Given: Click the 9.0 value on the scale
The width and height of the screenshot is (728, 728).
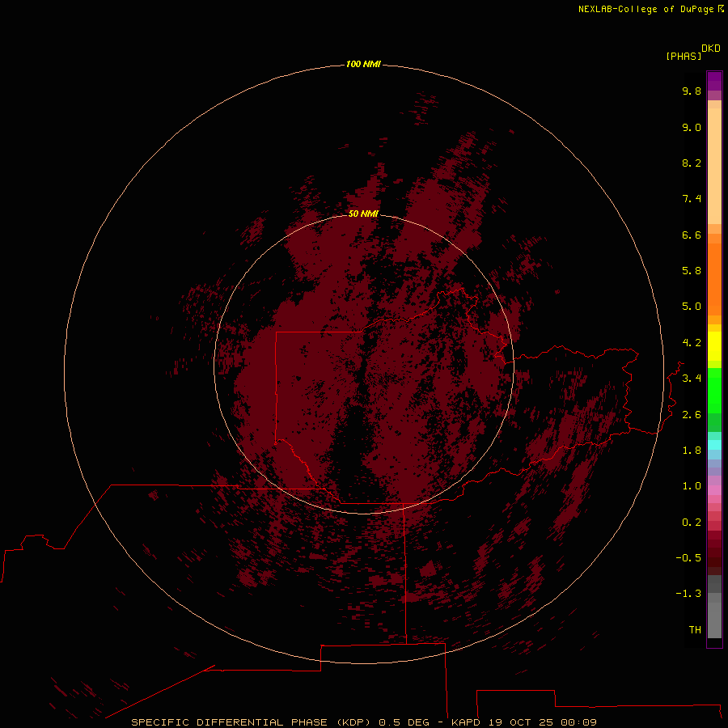Looking at the screenshot, I should [692, 128].
